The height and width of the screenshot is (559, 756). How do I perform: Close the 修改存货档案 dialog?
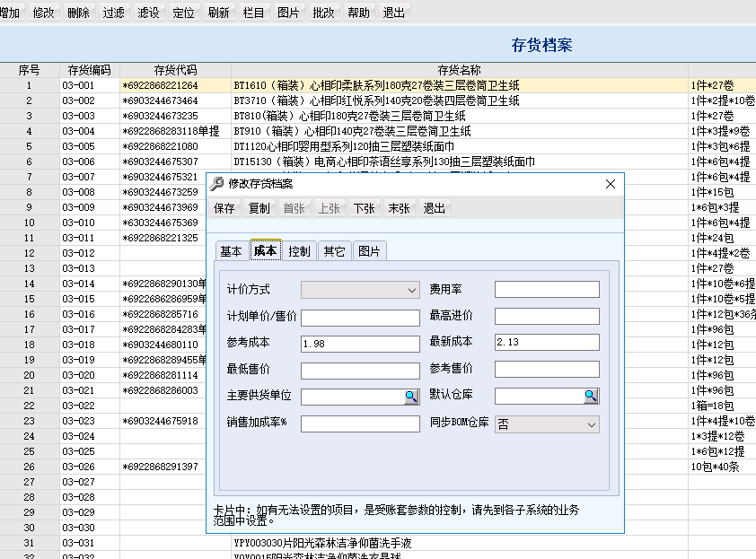pyautogui.click(x=611, y=184)
